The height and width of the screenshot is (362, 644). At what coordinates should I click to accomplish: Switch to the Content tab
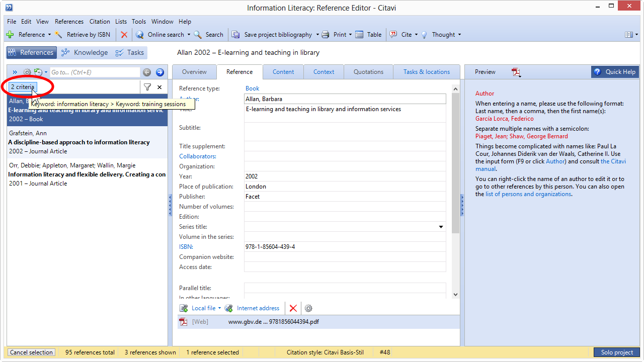point(283,72)
